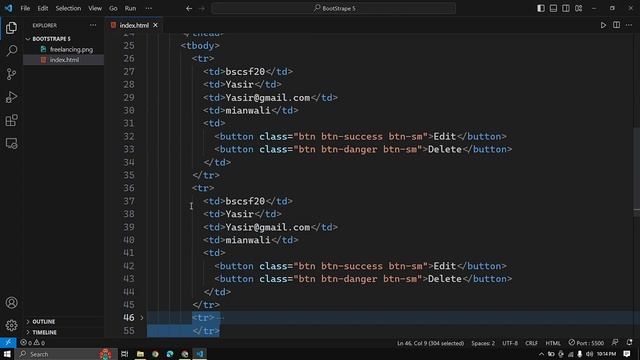This screenshot has width=640, height=360.
Task: Open the Go menu
Action: tap(113, 8)
